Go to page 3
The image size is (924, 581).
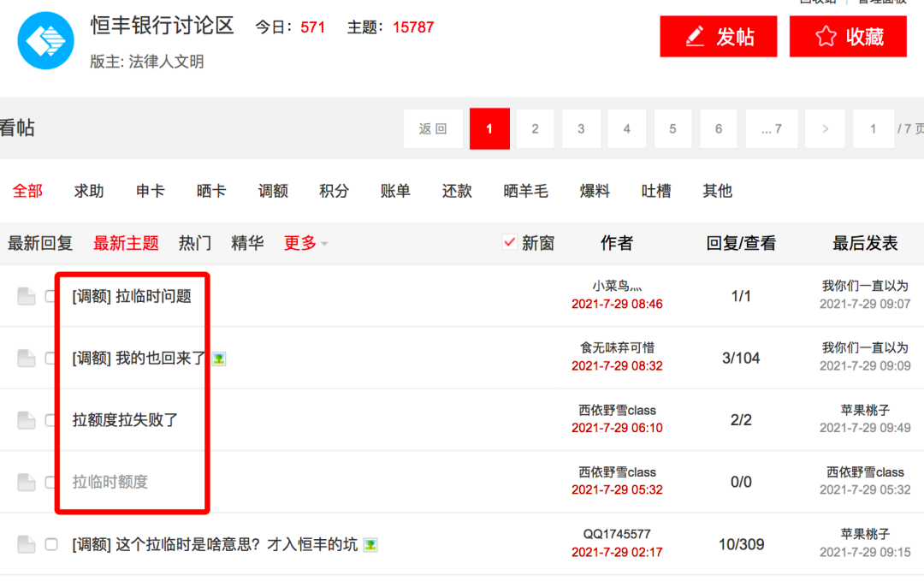(x=581, y=128)
